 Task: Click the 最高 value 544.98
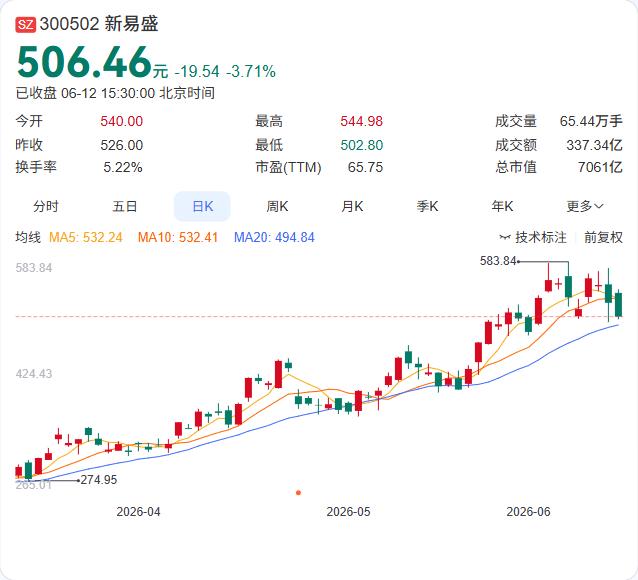[x=361, y=121]
